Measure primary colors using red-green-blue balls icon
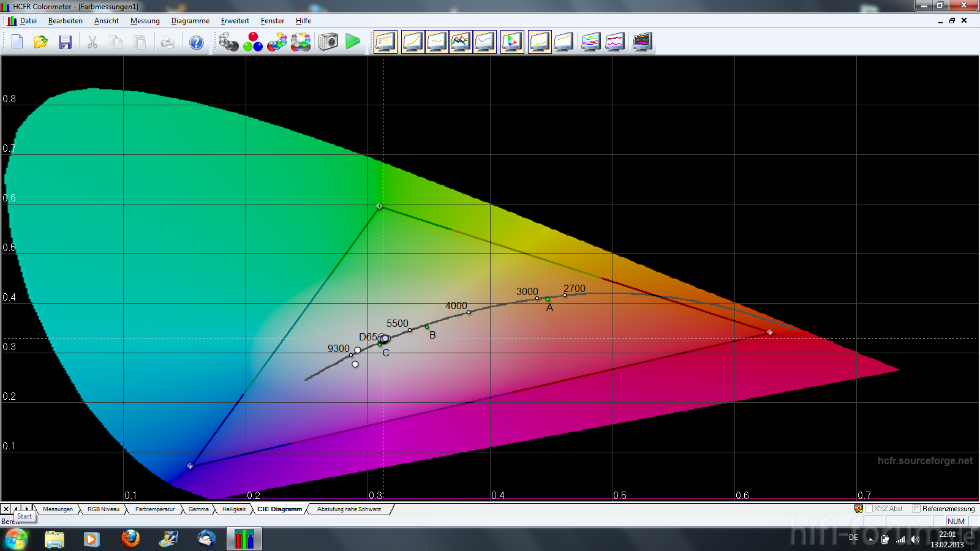The image size is (980, 551). point(252,42)
